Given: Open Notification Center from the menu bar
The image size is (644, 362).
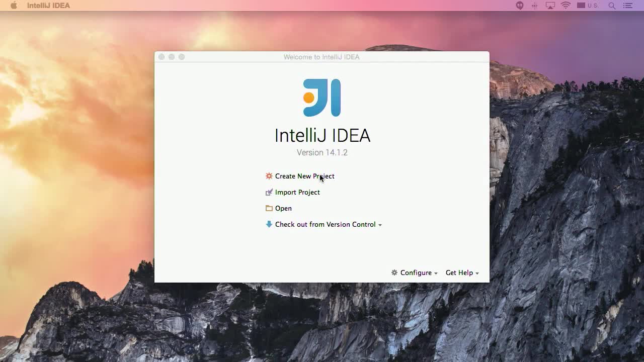Looking at the screenshot, I should [628, 6].
